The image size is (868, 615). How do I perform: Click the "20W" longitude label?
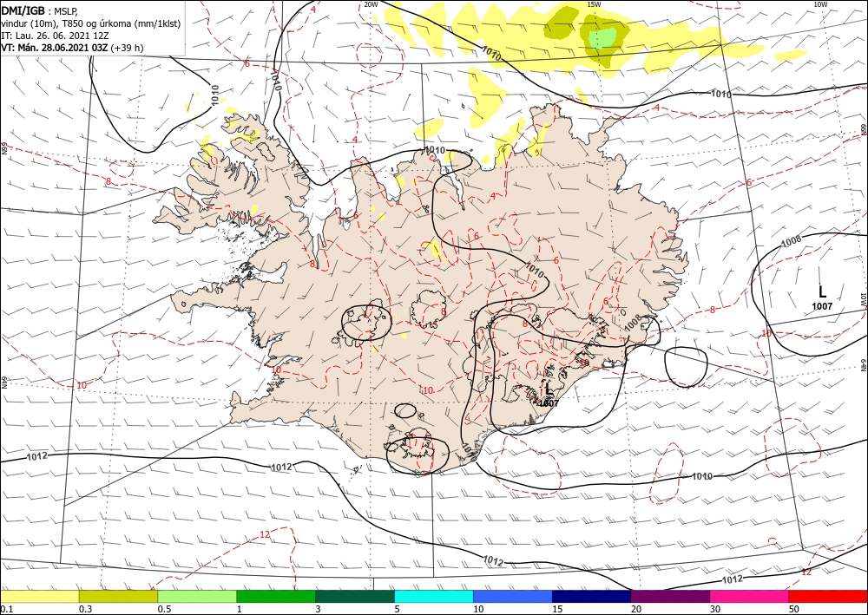pyautogui.click(x=371, y=4)
